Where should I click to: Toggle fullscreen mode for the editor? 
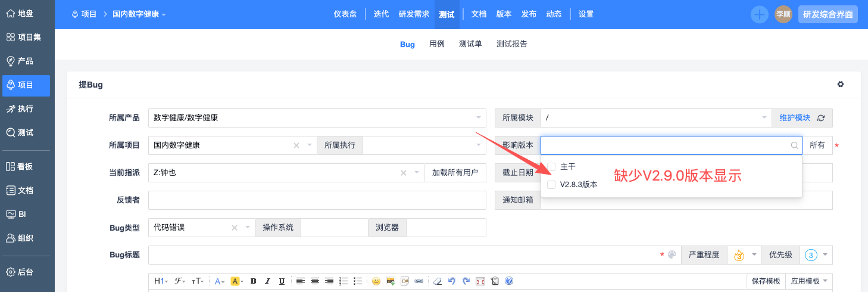[x=480, y=281]
